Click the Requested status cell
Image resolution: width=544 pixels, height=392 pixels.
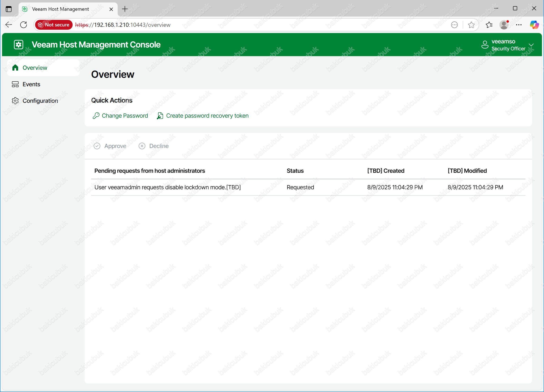click(300, 187)
